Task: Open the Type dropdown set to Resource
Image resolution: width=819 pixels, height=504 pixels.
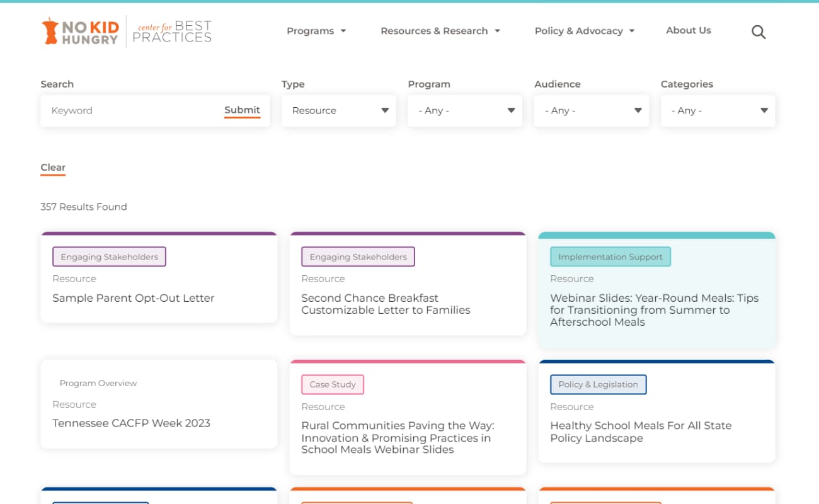Action: pyautogui.click(x=339, y=111)
